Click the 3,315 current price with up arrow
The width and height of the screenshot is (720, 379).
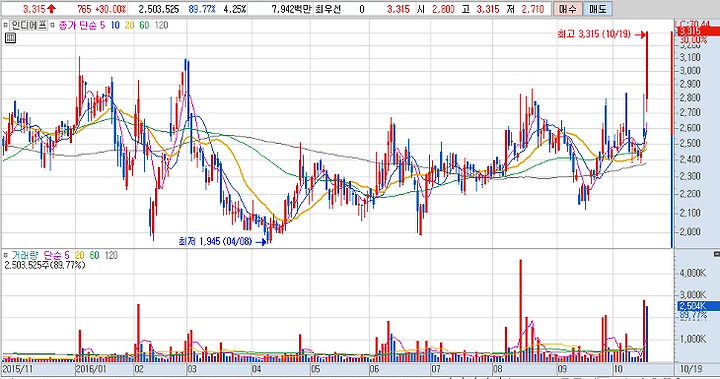pos(39,9)
